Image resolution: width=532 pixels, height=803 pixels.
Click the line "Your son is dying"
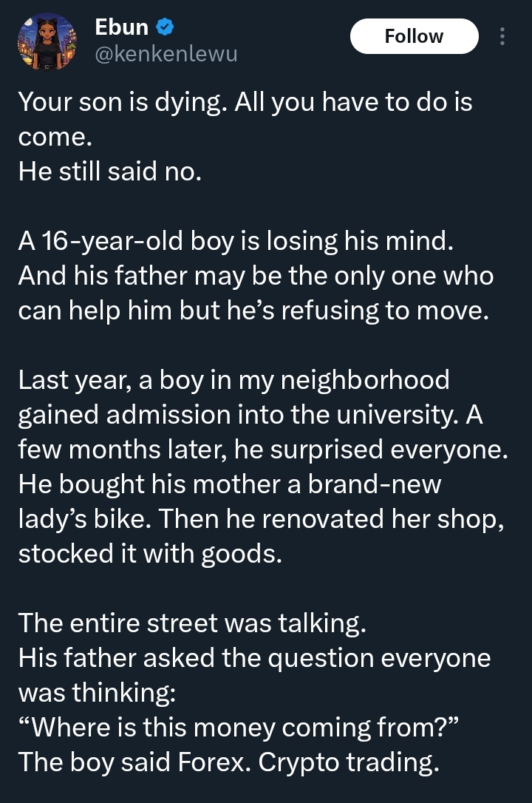[244, 101]
